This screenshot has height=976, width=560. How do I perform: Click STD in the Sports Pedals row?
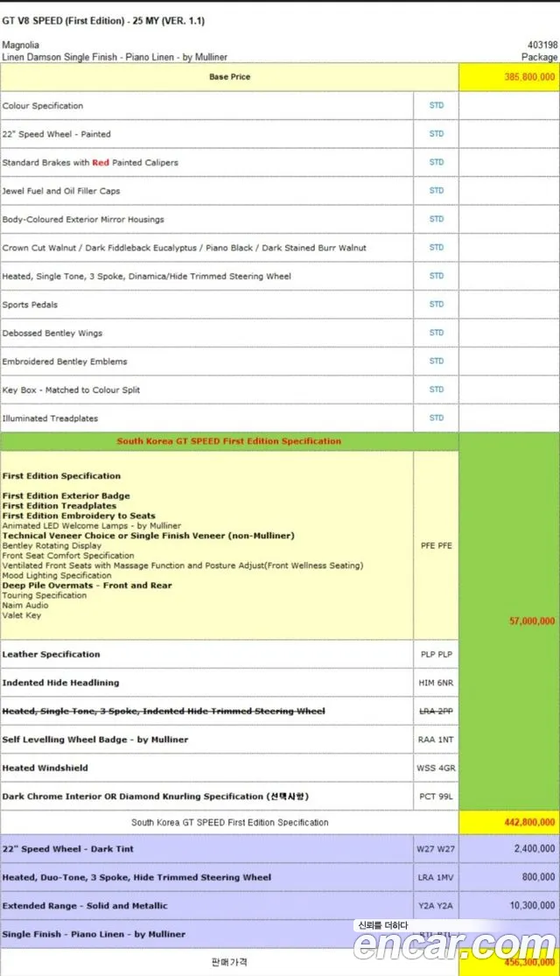(436, 305)
